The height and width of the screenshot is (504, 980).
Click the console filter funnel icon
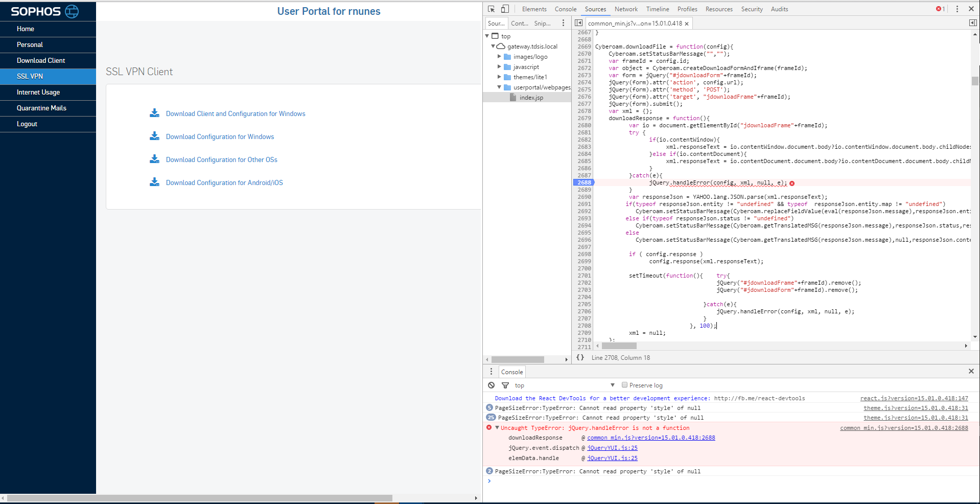505,385
